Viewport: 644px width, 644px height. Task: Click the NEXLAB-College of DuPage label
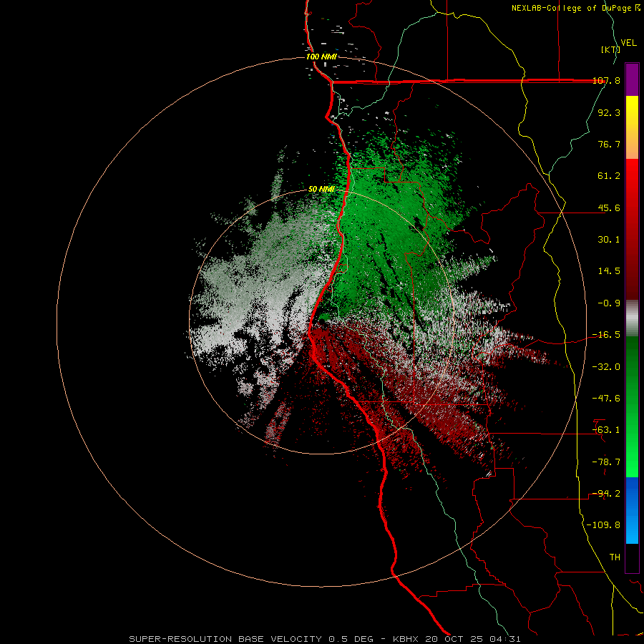pos(572,8)
